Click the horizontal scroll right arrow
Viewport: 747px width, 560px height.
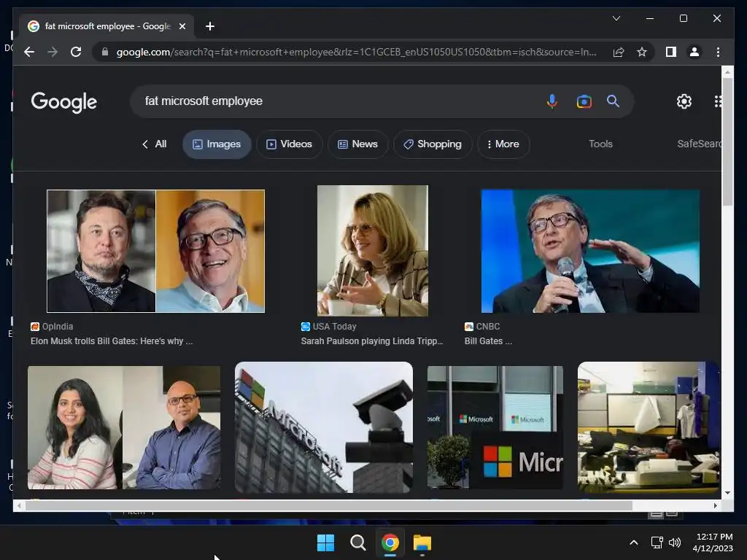[716, 506]
